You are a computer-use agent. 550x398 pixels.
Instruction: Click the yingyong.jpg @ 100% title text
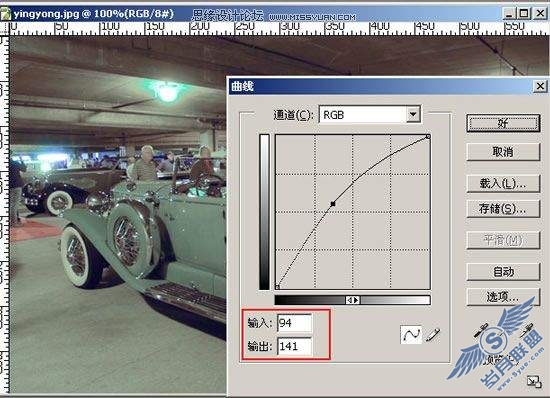tap(94, 14)
